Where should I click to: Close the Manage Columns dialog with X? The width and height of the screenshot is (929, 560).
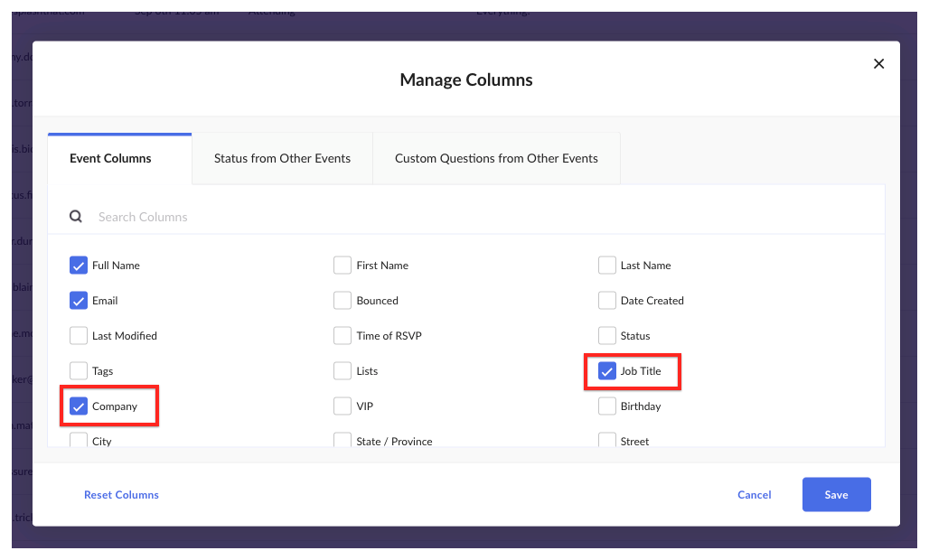tap(878, 63)
